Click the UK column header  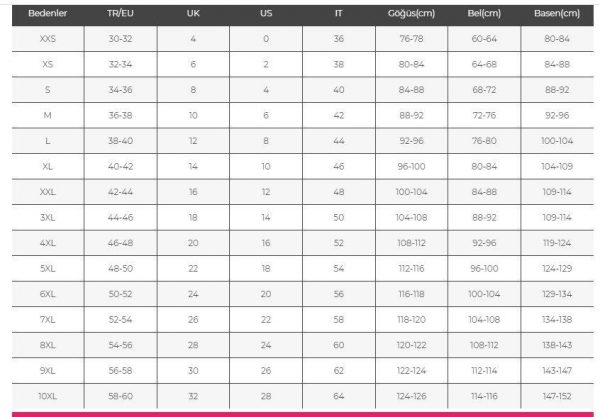[x=193, y=13]
